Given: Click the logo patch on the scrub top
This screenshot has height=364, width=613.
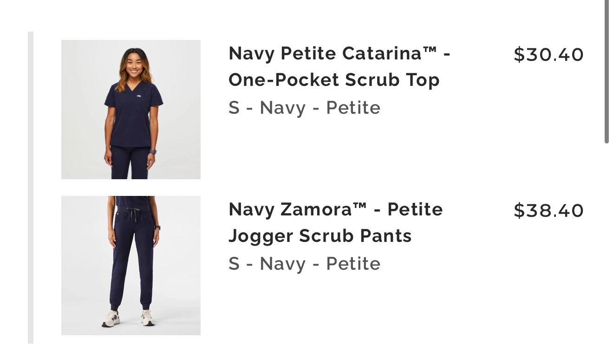Looking at the screenshot, I should point(139,97).
